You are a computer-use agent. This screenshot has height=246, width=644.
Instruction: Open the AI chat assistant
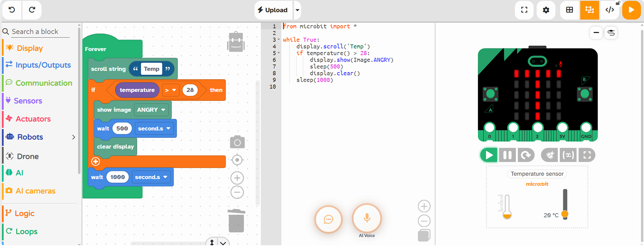[x=329, y=219]
